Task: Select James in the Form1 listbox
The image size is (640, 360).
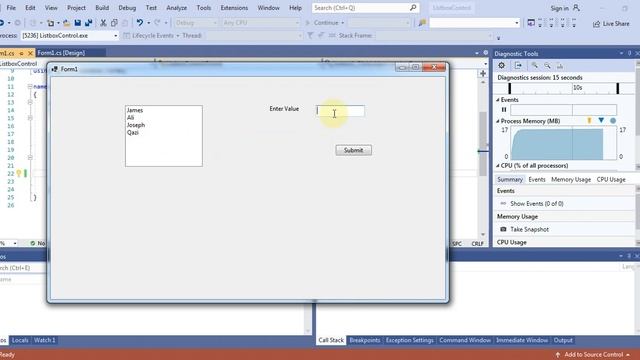Action: [x=135, y=110]
